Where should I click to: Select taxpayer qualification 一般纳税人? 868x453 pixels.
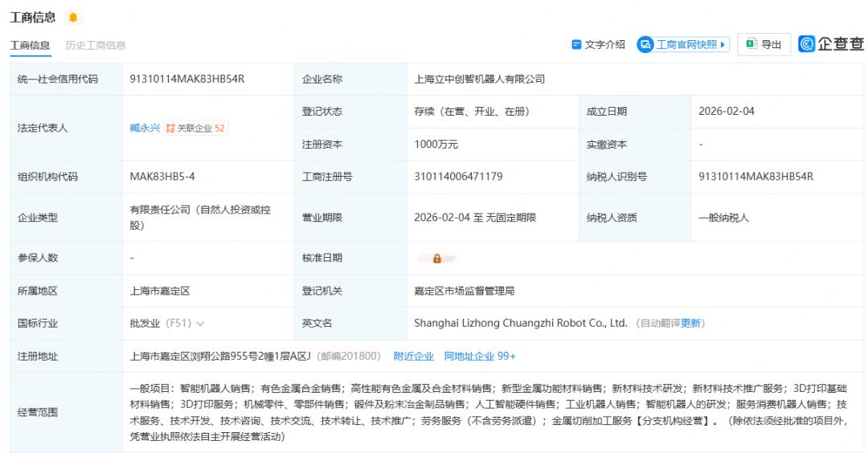click(723, 218)
